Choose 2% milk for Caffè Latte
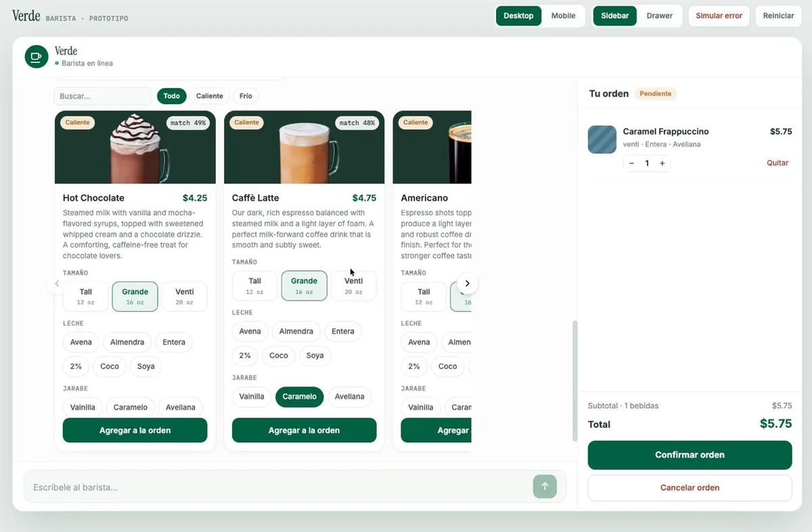 pos(245,356)
